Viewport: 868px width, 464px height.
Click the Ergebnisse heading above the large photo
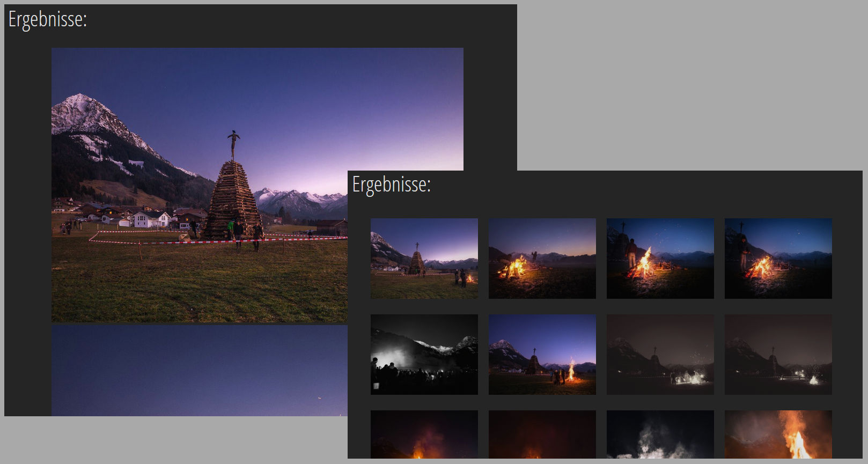(x=48, y=20)
